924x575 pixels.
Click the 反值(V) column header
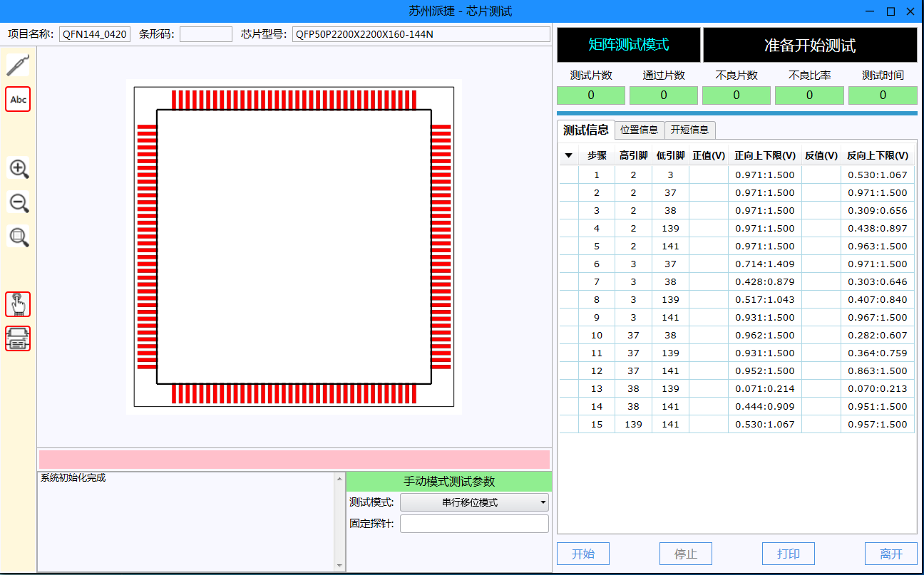coord(821,155)
